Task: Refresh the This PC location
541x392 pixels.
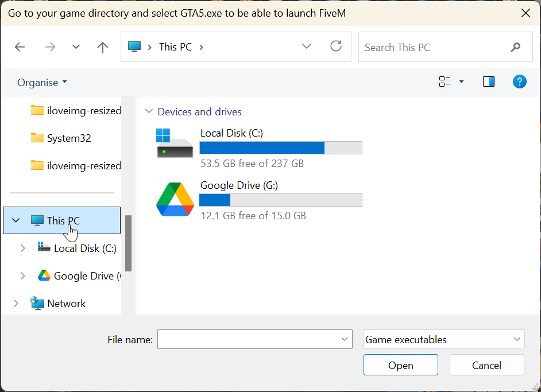Action: click(336, 46)
